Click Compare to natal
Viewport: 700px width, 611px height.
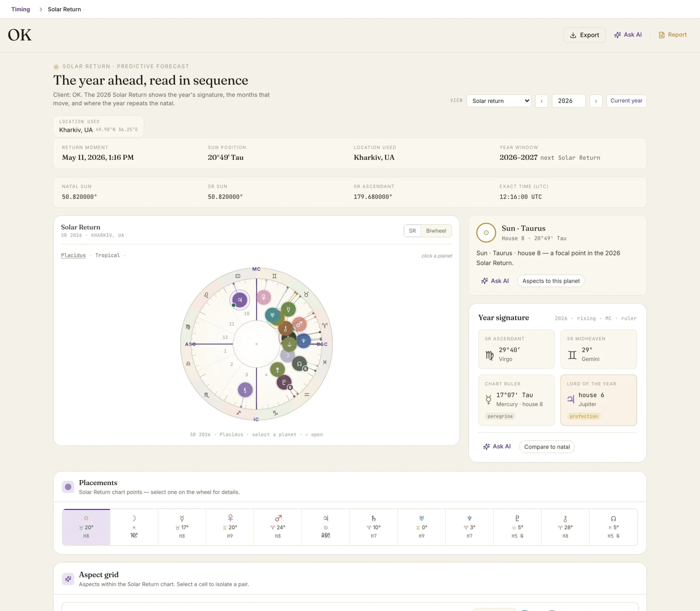547,447
